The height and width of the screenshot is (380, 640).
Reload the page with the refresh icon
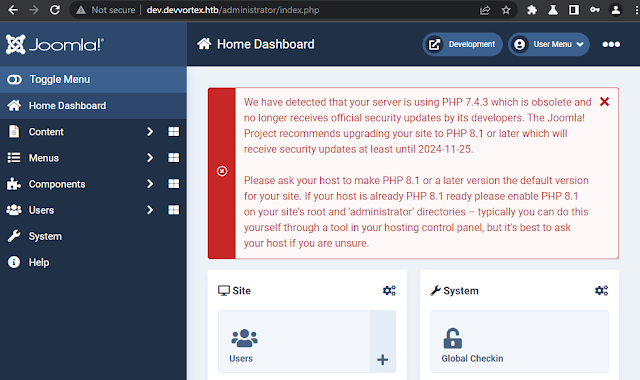[x=55, y=10]
